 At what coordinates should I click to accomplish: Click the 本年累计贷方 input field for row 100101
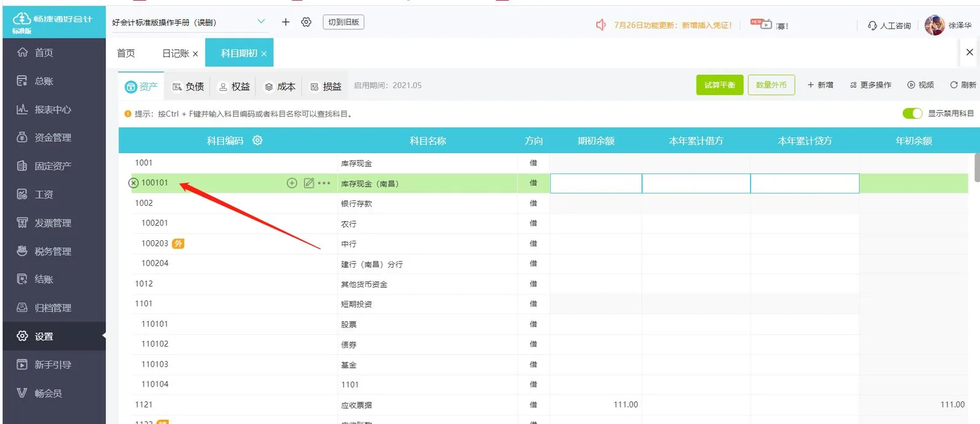point(805,183)
